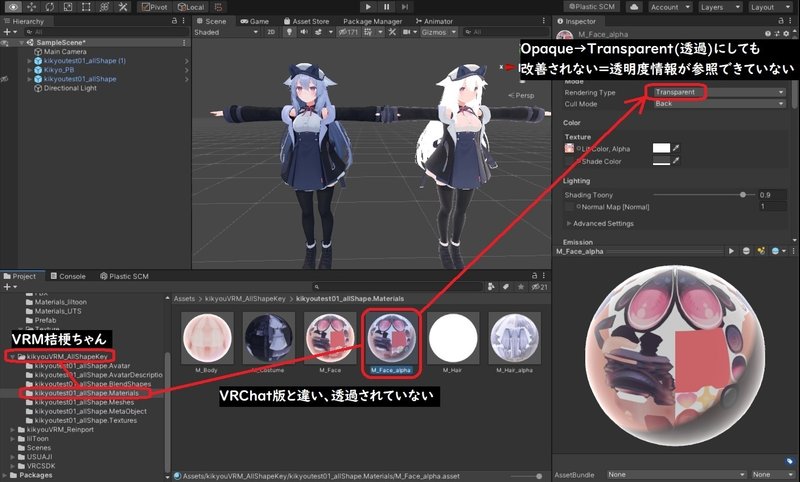This screenshot has width=800, height=482.
Task: Select the Hand (view) tool
Action: [13, 7]
